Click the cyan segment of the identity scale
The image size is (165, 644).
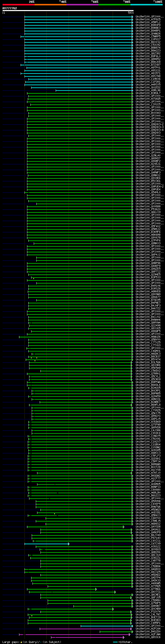click(x=146, y=5)
